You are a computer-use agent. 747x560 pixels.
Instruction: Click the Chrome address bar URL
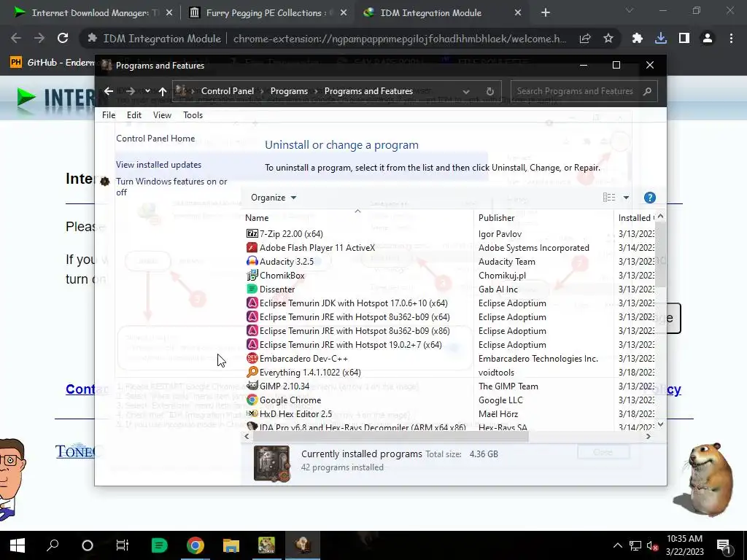[399, 39]
